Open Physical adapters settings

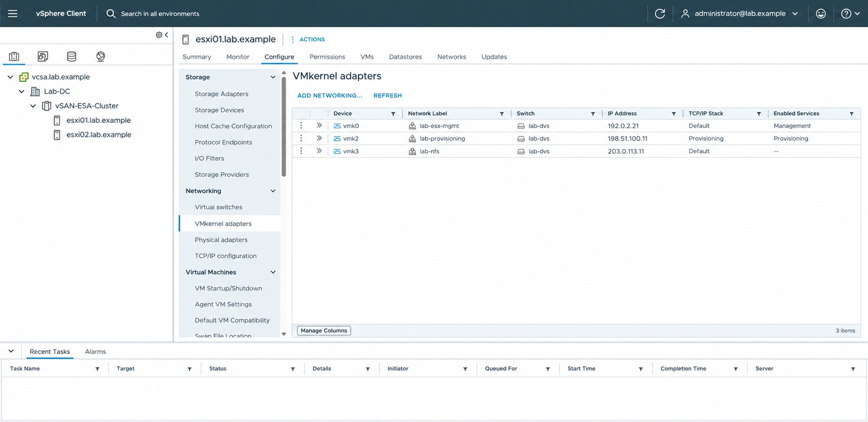pyautogui.click(x=221, y=240)
